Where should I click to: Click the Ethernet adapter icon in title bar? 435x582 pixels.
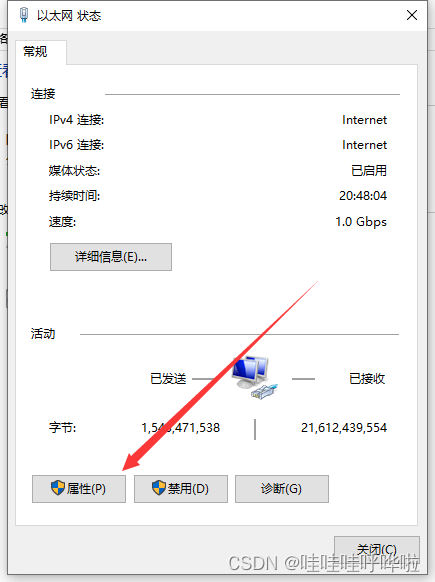point(24,15)
